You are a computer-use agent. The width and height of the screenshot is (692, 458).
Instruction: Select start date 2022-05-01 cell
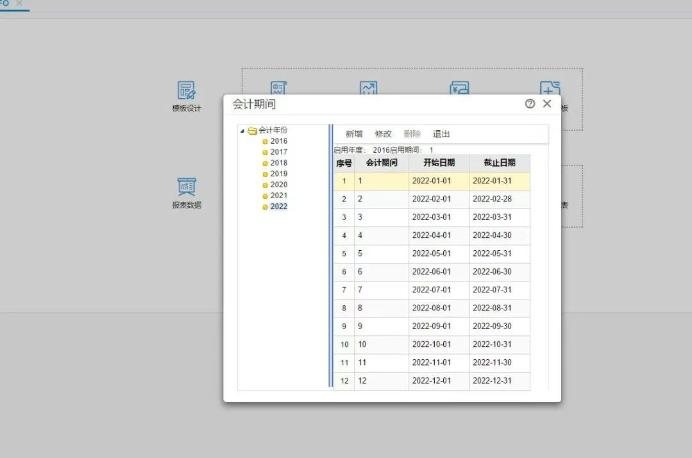click(x=439, y=254)
